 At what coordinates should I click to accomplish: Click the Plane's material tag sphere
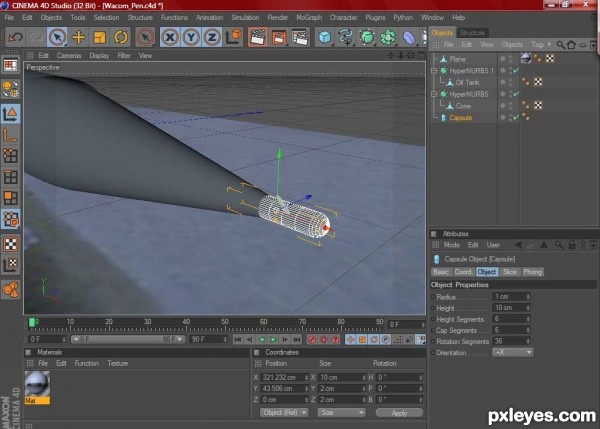coord(526,58)
